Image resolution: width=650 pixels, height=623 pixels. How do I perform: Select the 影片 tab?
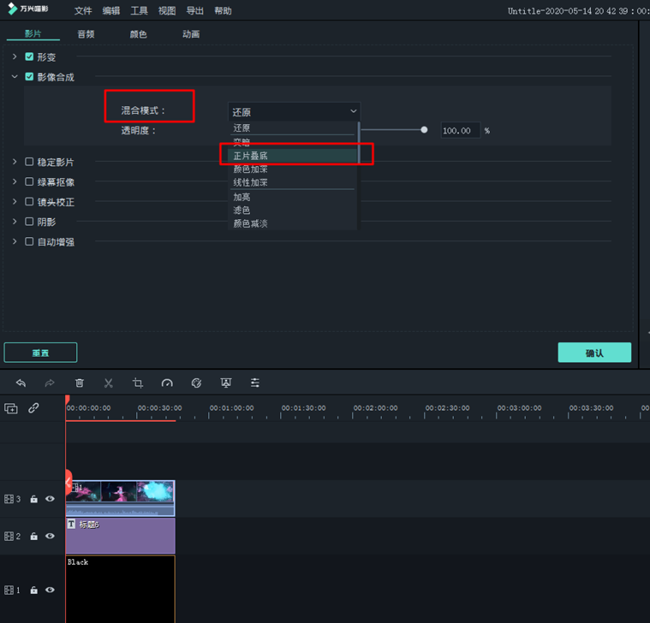pyautogui.click(x=33, y=34)
